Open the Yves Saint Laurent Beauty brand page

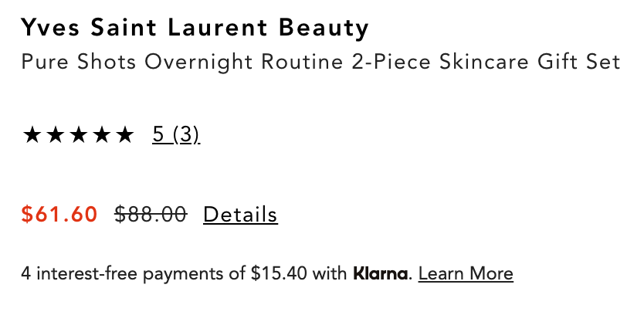coord(195,29)
